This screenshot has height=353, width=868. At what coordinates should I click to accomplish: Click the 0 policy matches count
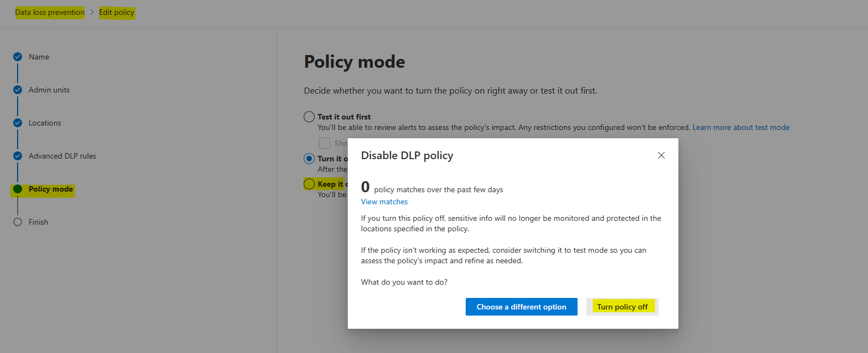coord(365,187)
